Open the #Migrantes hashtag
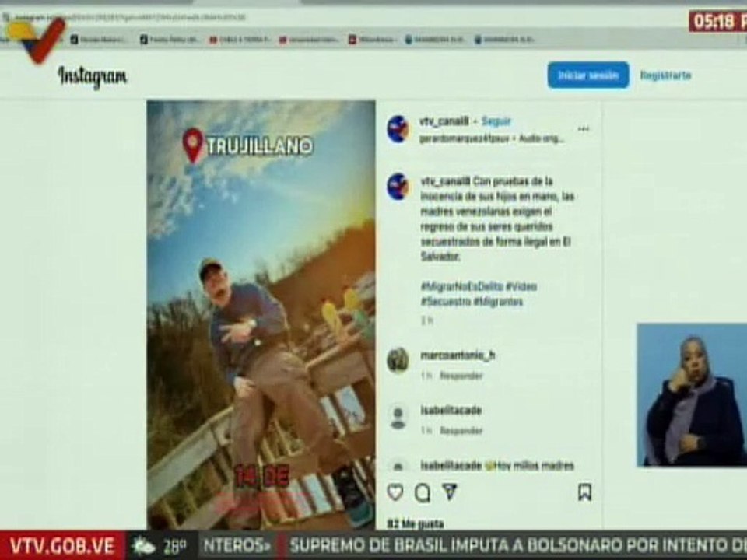This screenshot has width=747, height=560. click(x=499, y=302)
